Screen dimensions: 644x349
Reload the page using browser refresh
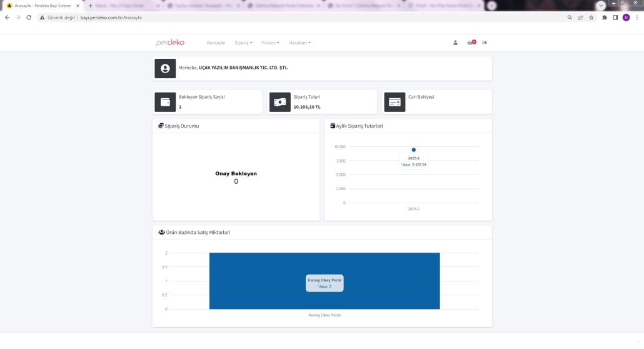(29, 18)
